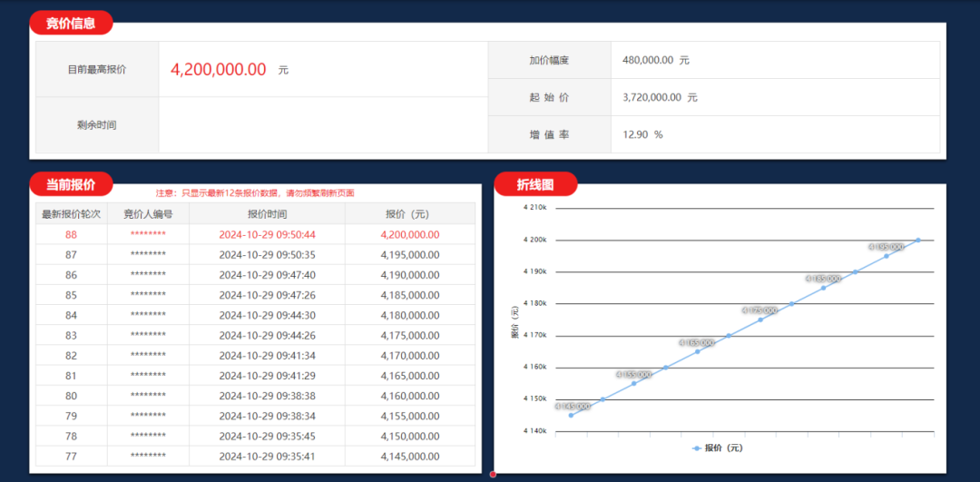980x482 pixels.
Task: Click the 竞价信息 red header badge
Action: pyautogui.click(x=71, y=23)
